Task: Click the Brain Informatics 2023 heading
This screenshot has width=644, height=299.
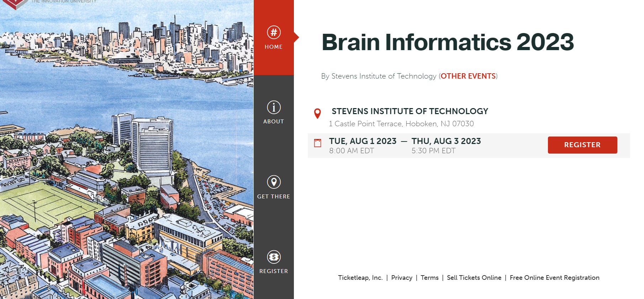Action: (x=448, y=42)
